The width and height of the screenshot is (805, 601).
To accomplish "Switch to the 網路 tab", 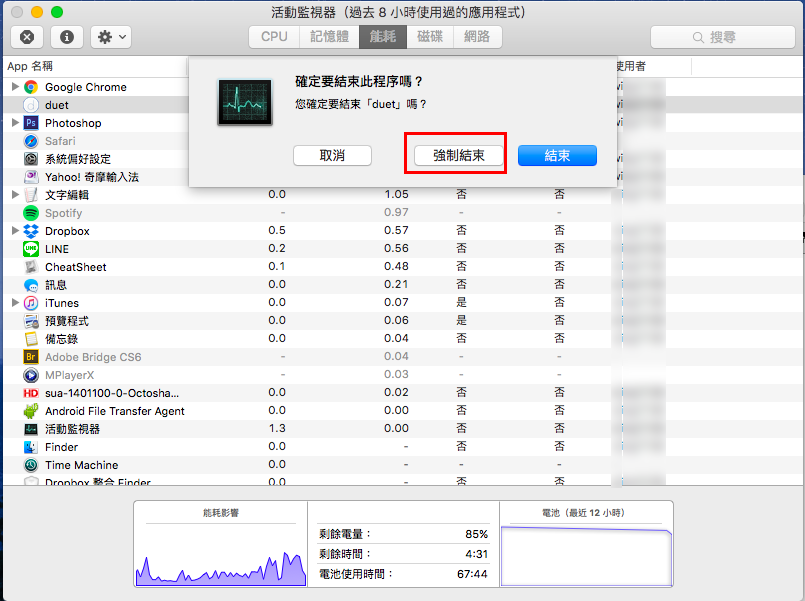I will (477, 37).
